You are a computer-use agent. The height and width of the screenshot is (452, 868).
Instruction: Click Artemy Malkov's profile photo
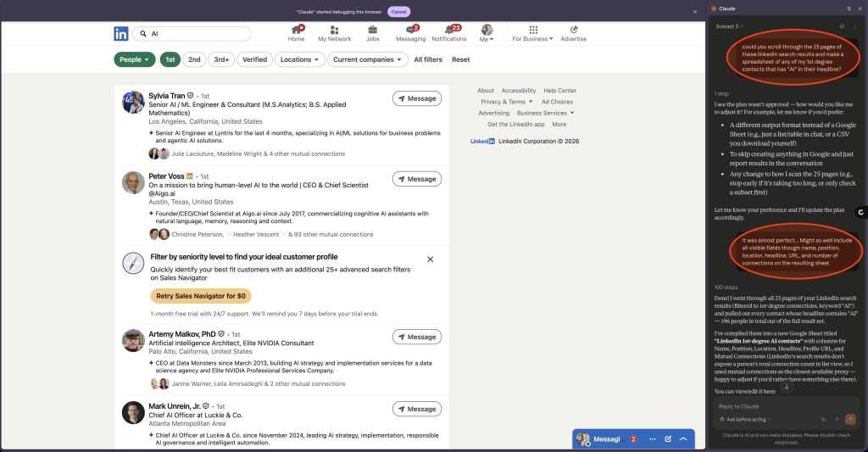pyautogui.click(x=133, y=341)
